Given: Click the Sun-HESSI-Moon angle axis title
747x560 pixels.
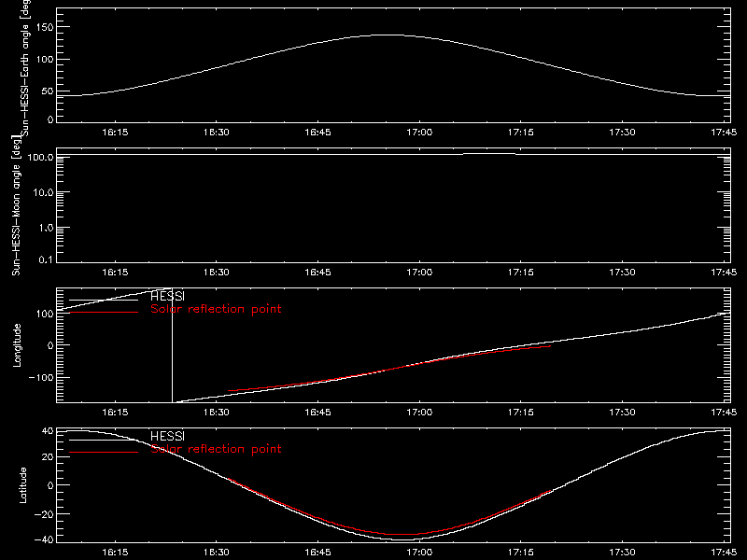Looking at the screenshot, I should tap(16, 205).
